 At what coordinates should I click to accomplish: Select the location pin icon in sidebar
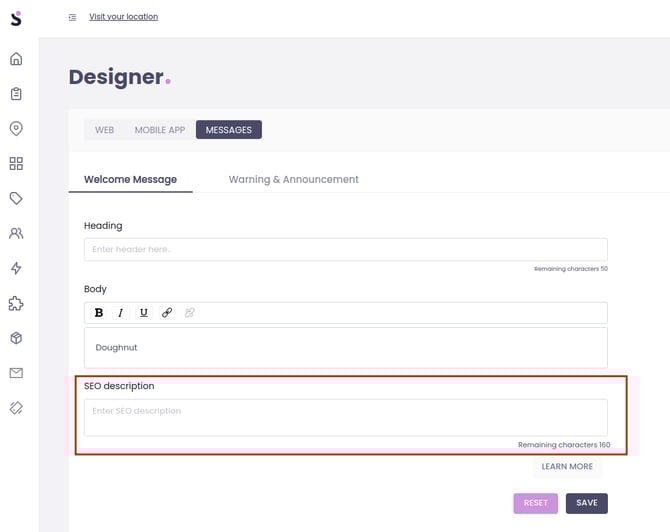coord(16,129)
